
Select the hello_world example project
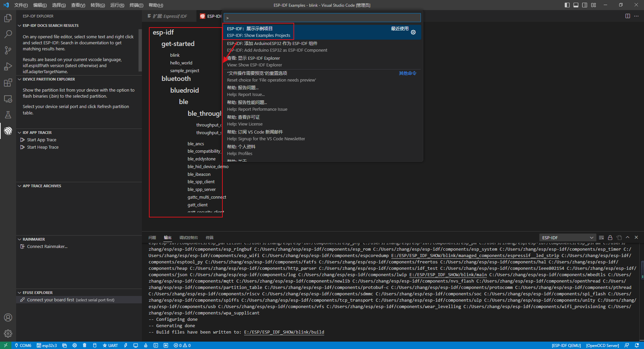coord(181,63)
